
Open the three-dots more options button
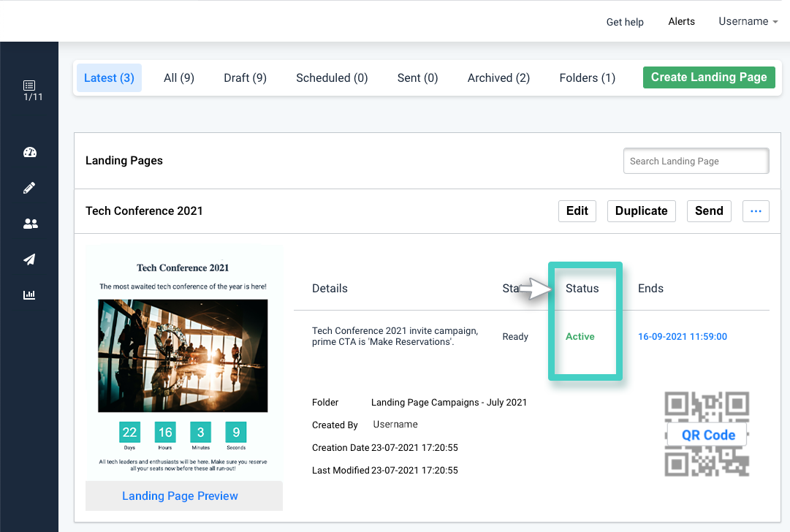pyautogui.click(x=756, y=211)
